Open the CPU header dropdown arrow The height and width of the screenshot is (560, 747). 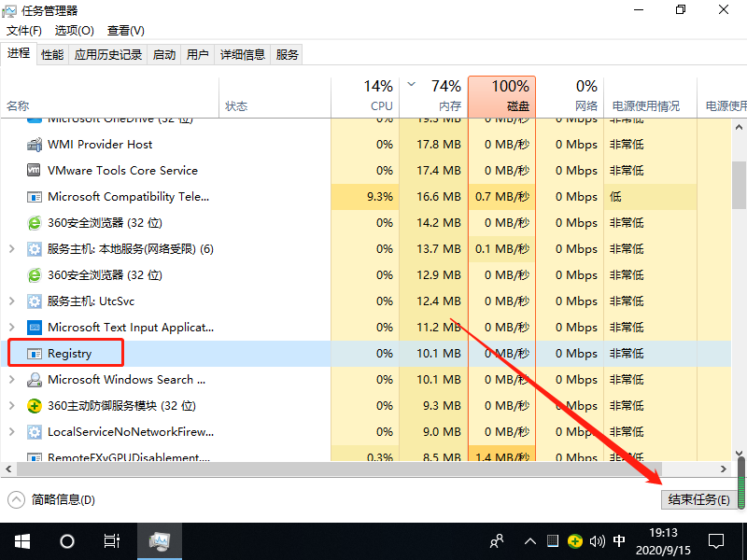click(409, 83)
